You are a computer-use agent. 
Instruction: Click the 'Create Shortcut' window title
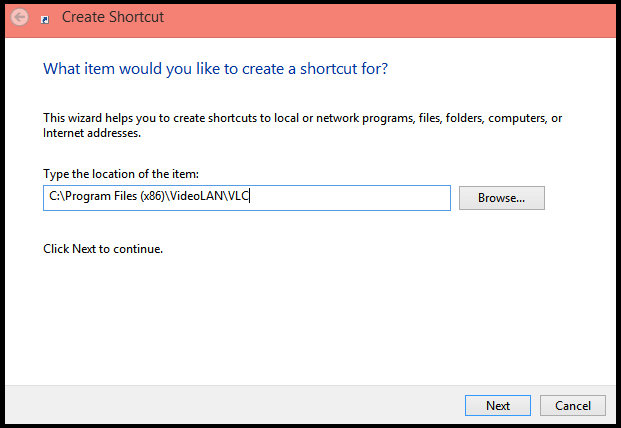point(113,17)
